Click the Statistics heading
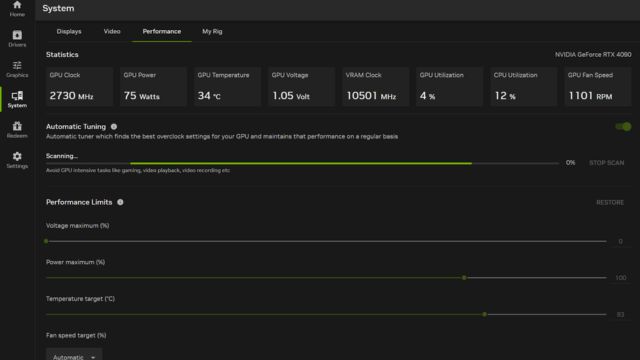The width and height of the screenshot is (640, 360). (62, 55)
